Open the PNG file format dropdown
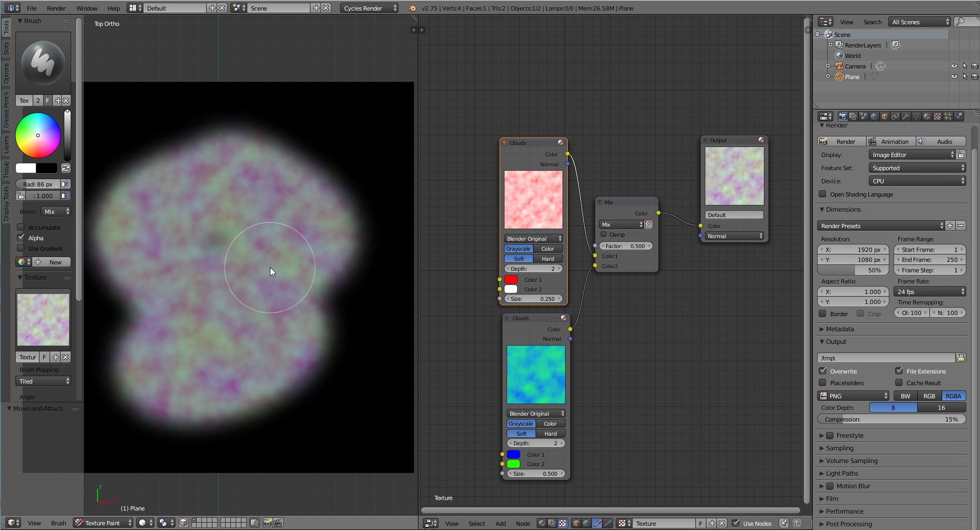 853,396
